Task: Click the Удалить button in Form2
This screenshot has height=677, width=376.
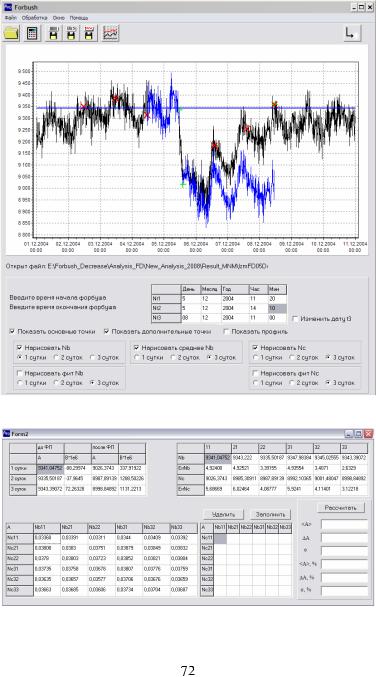Action: tap(223, 515)
